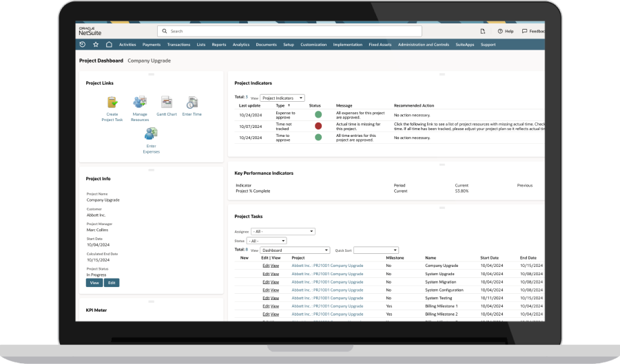Open the Reports menu

click(x=219, y=45)
